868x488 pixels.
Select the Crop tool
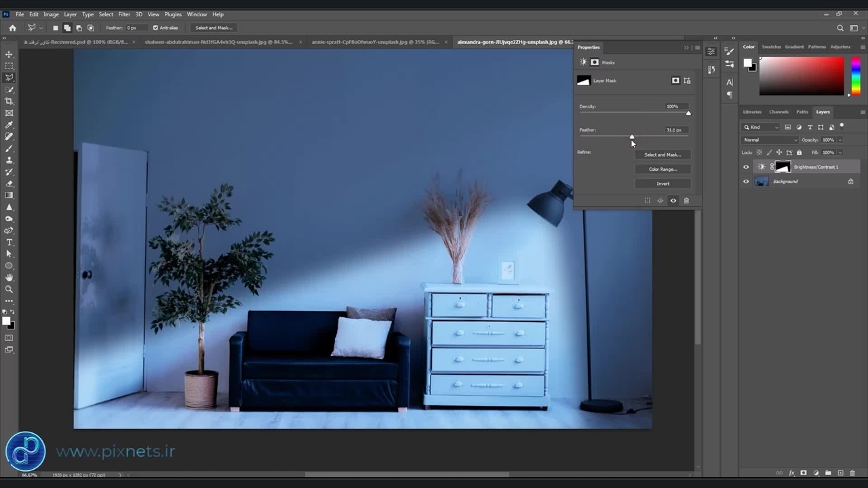pos(9,101)
